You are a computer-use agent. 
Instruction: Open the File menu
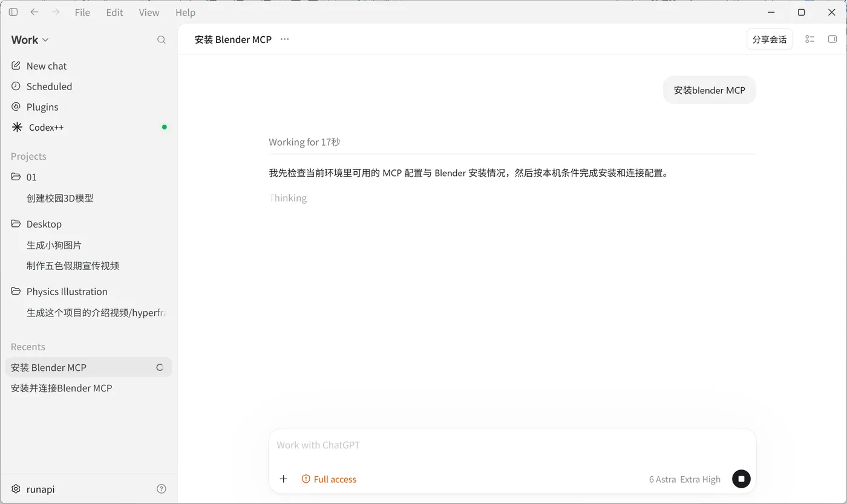[82, 12]
